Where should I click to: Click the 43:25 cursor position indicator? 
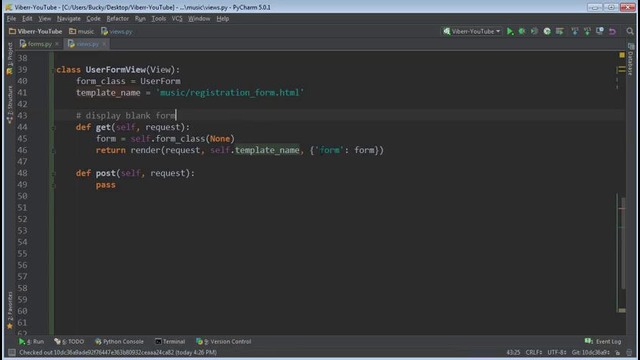(x=513, y=352)
